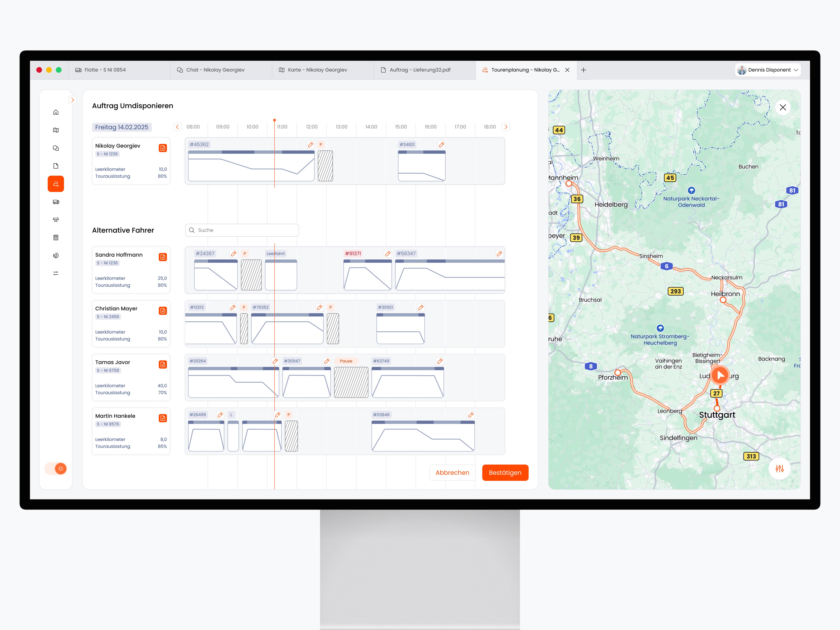Click the sliders settings sidebar icon
This screenshot has width=840, height=630.
pos(56,273)
